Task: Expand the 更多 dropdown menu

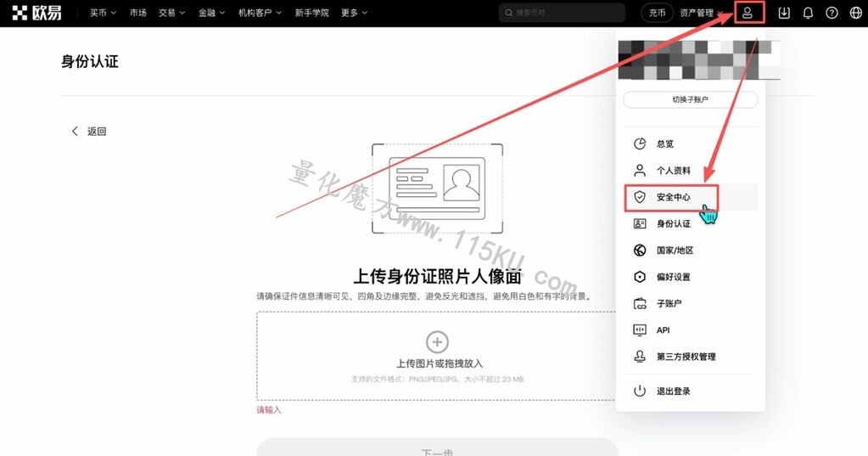Action: click(x=355, y=13)
